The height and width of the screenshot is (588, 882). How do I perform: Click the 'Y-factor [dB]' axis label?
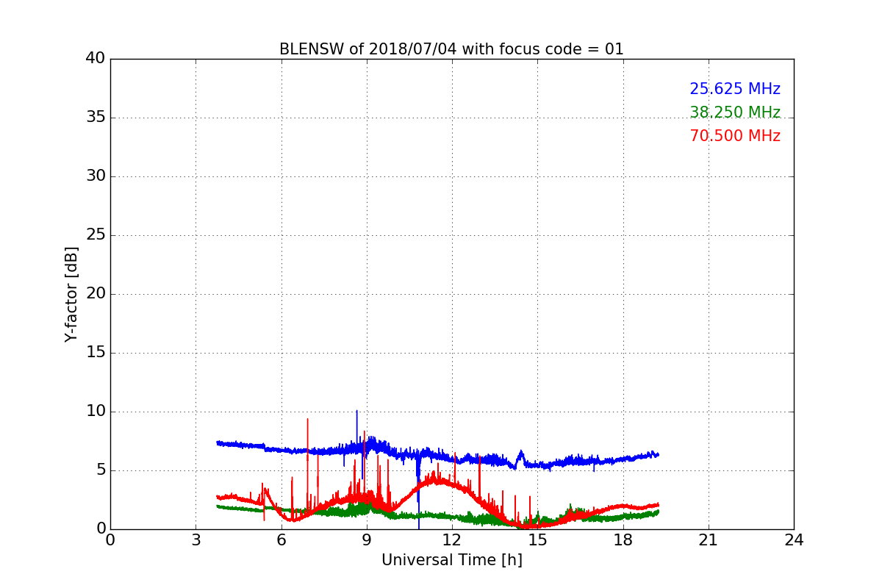pos(71,294)
